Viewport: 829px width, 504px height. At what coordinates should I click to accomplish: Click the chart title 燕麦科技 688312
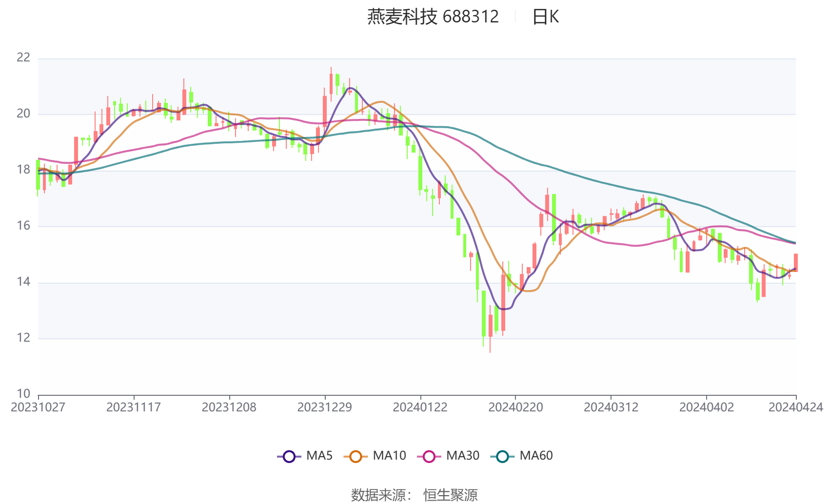click(x=433, y=17)
